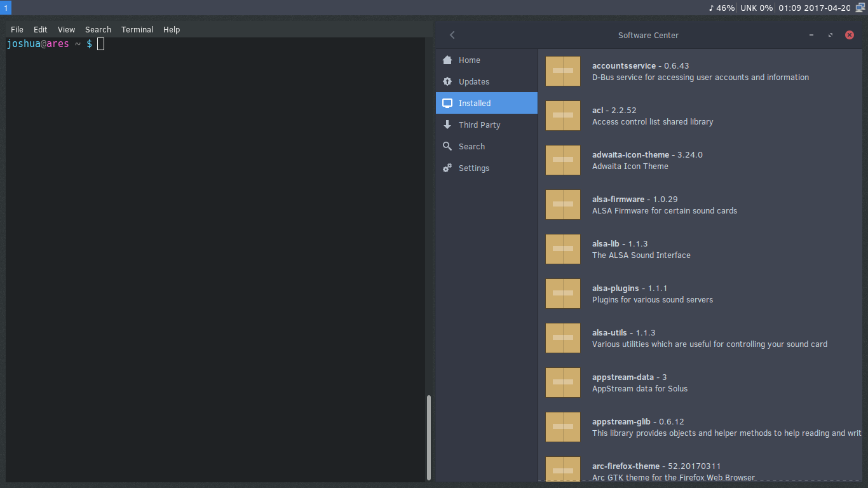
Task: Click the alsa-lib package icon
Action: [563, 249]
